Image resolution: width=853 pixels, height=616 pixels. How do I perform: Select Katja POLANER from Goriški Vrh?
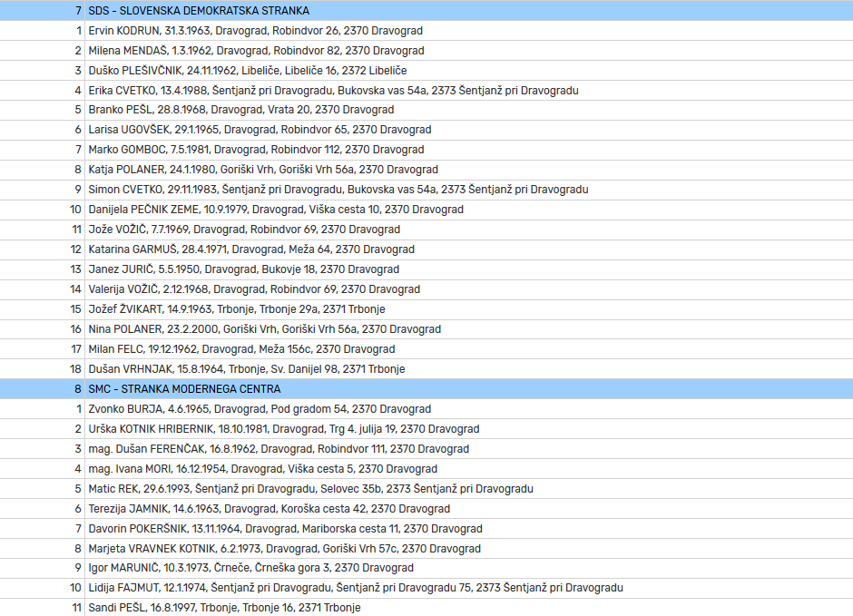coord(426,170)
